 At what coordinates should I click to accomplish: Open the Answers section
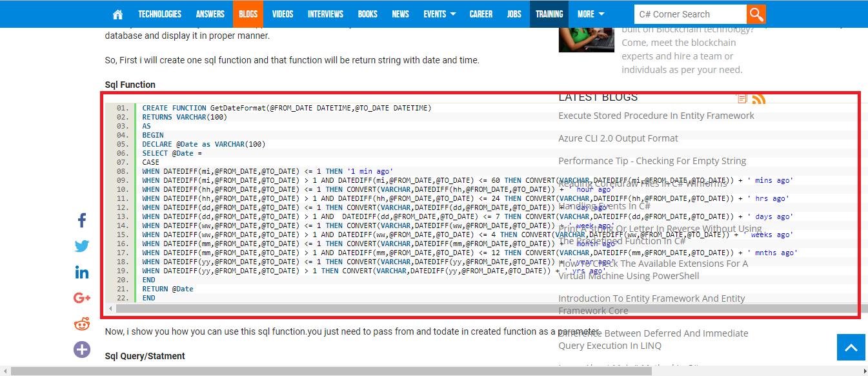point(210,14)
